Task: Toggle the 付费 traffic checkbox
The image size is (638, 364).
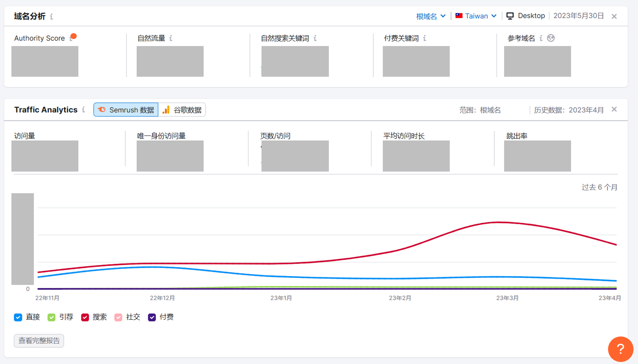Action: (x=152, y=317)
